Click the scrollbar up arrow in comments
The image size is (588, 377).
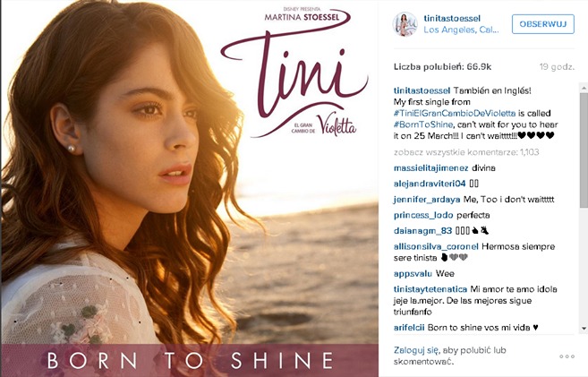[584, 88]
